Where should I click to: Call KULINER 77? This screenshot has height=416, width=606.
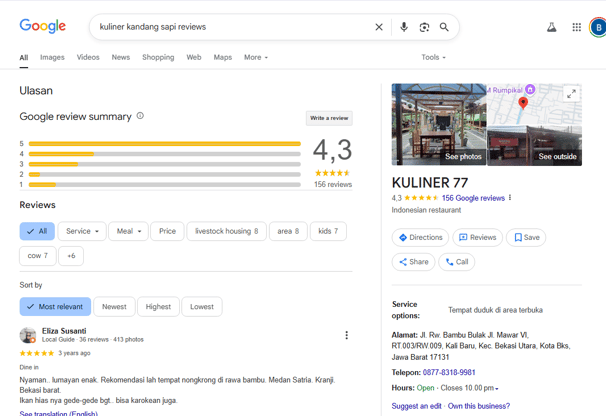point(456,262)
